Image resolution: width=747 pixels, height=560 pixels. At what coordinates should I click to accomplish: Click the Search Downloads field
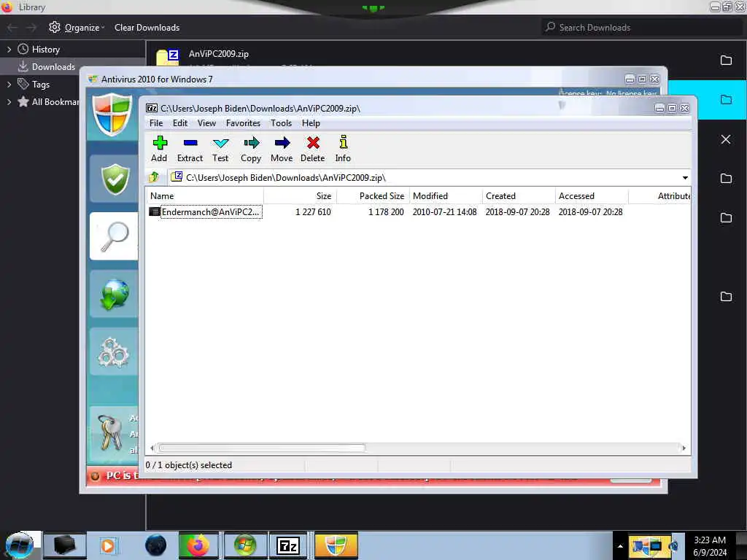640,28
